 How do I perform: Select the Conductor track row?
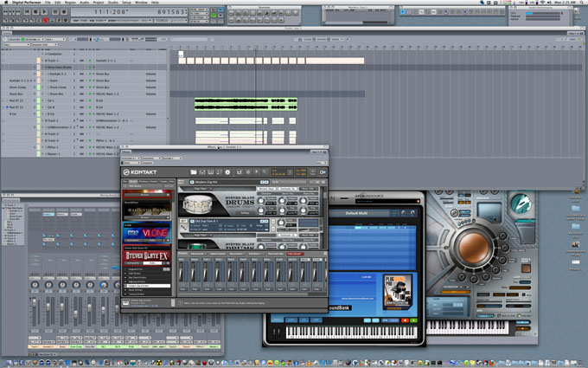85,54
